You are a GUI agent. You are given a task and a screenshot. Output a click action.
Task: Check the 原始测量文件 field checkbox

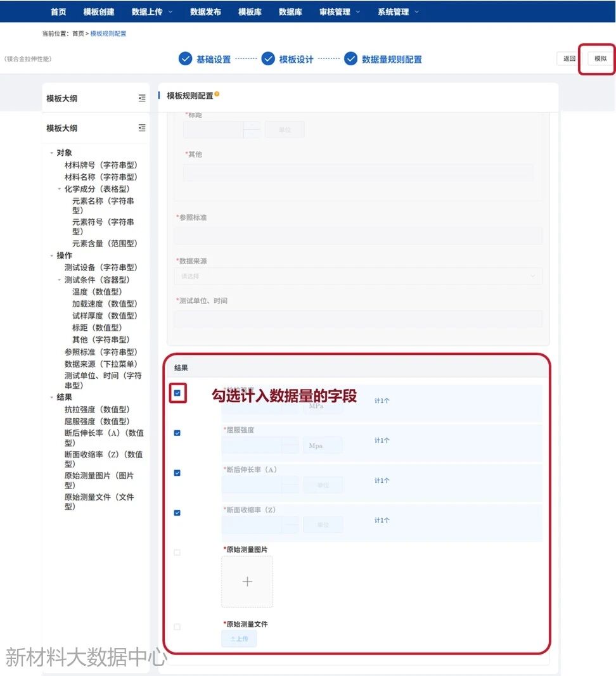[x=177, y=627]
